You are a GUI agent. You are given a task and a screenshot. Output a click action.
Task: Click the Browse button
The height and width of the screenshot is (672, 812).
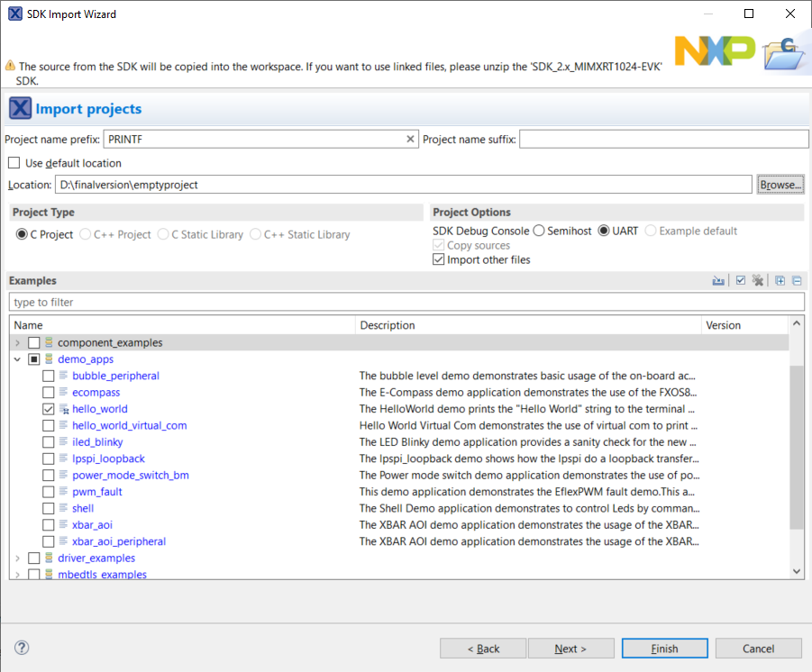point(780,184)
